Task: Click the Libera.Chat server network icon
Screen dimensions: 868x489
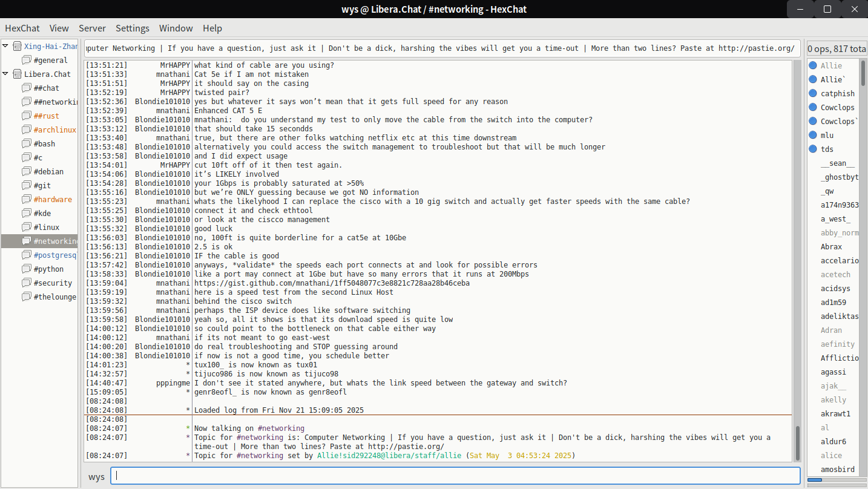Action: click(x=17, y=74)
